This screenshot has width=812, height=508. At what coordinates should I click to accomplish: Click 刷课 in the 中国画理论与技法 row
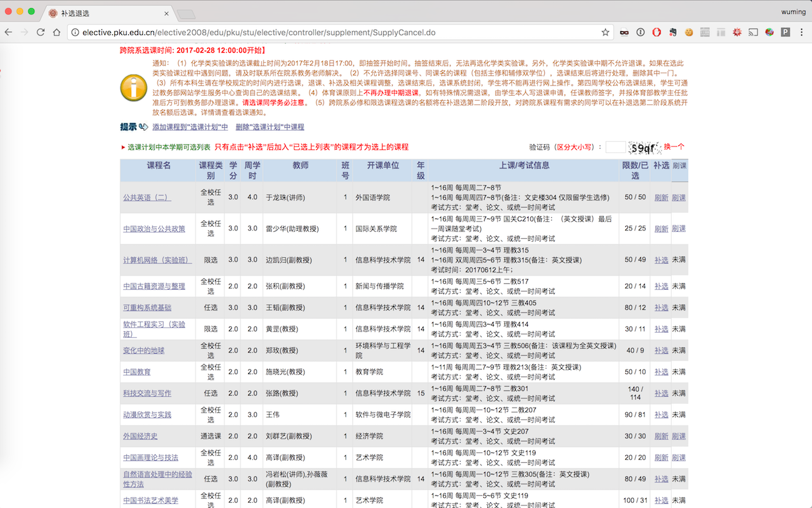(x=679, y=458)
